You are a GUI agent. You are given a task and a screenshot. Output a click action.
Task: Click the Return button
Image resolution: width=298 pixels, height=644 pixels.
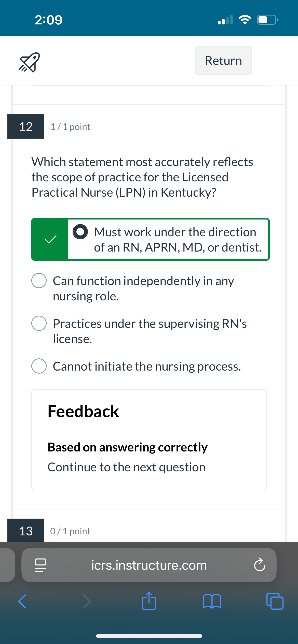click(x=223, y=60)
